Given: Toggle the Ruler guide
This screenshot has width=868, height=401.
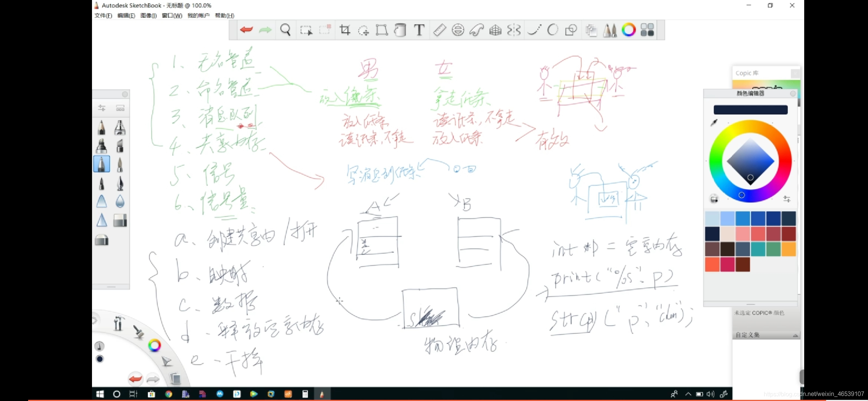Looking at the screenshot, I should click(x=440, y=30).
